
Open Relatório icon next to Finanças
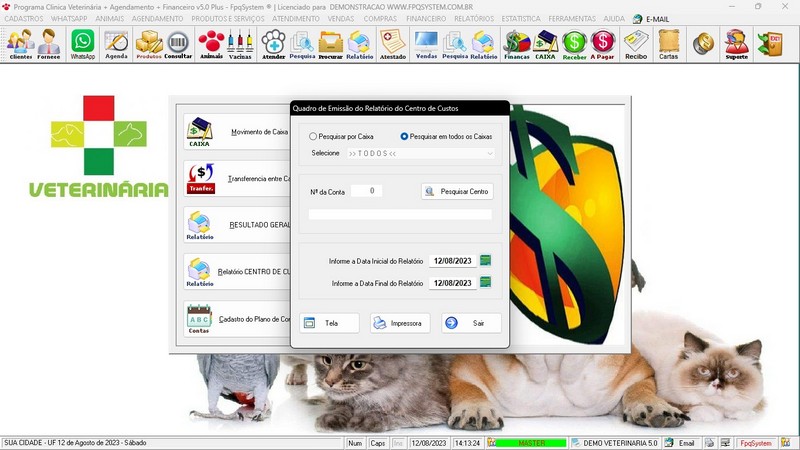tap(484, 44)
